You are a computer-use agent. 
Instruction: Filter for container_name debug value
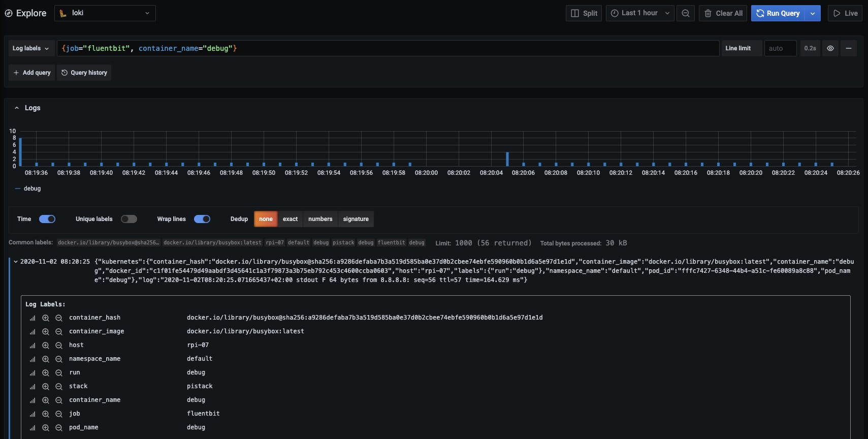tap(46, 400)
